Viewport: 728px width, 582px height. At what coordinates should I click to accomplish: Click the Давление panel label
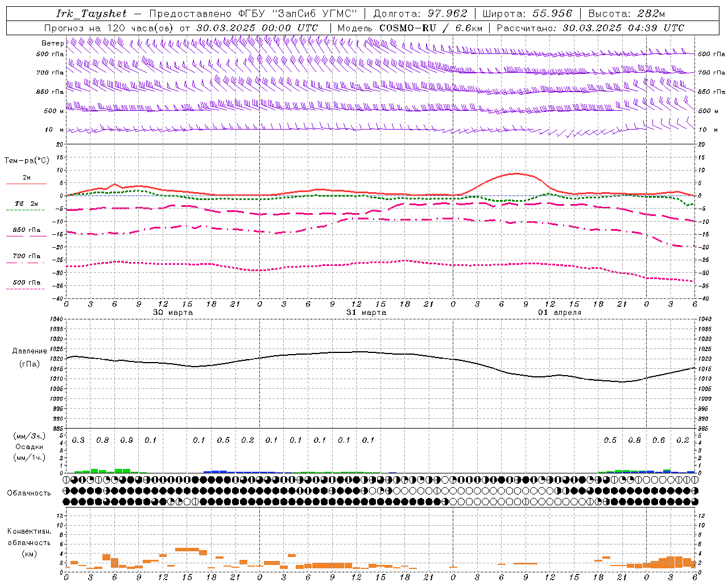[30, 351]
